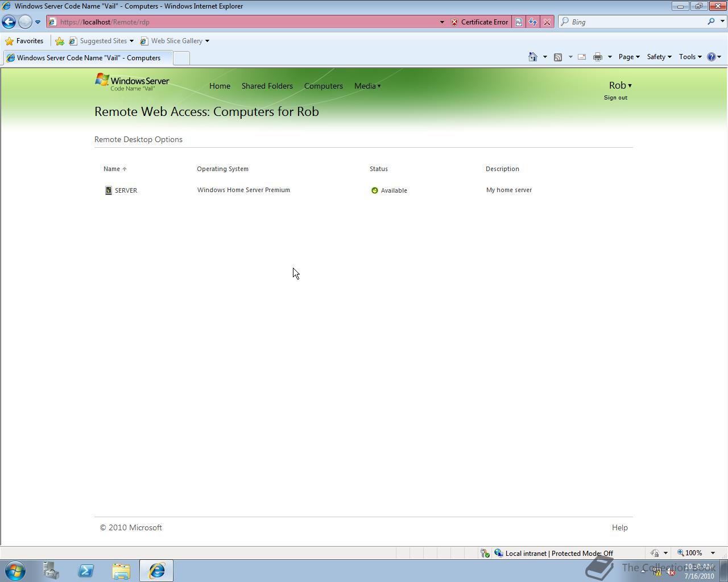Open Windows Explorer folder from the taskbar
Viewport: 728px width, 582px height.
pyautogui.click(x=121, y=571)
